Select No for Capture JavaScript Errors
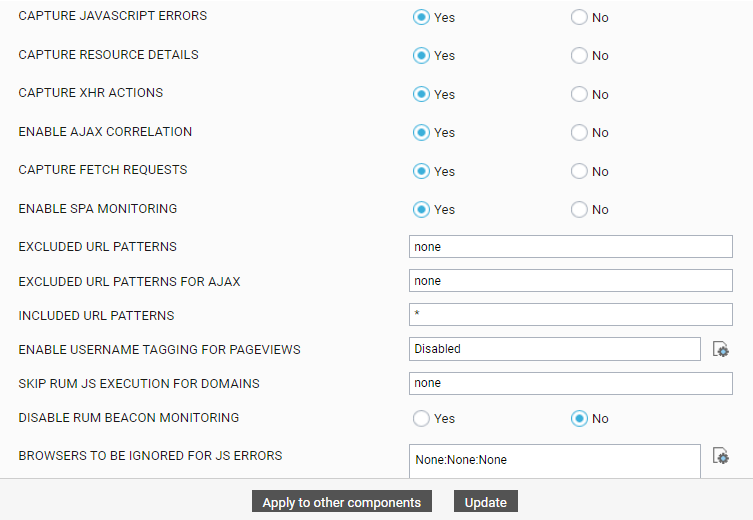This screenshot has width=753, height=520. coord(579,17)
